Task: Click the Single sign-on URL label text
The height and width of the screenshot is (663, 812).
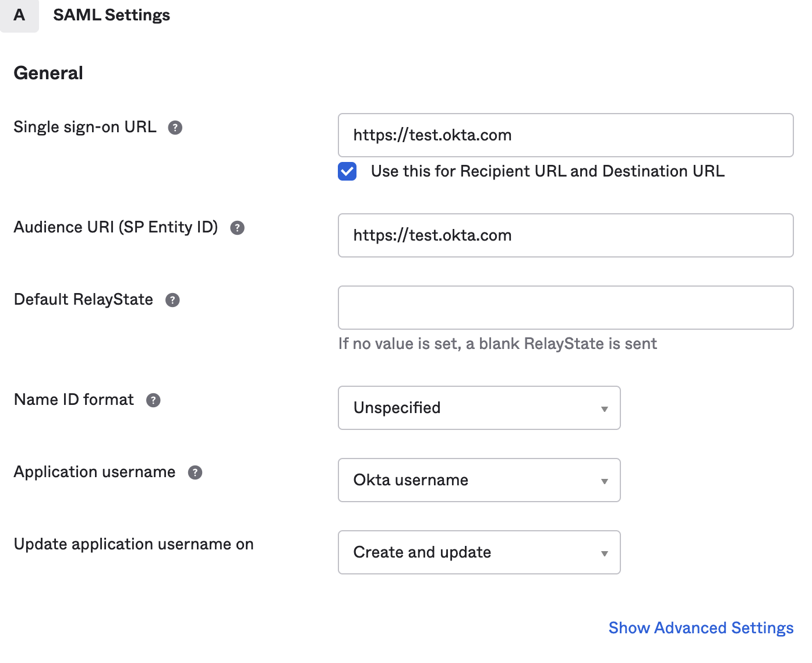Action: 85,127
